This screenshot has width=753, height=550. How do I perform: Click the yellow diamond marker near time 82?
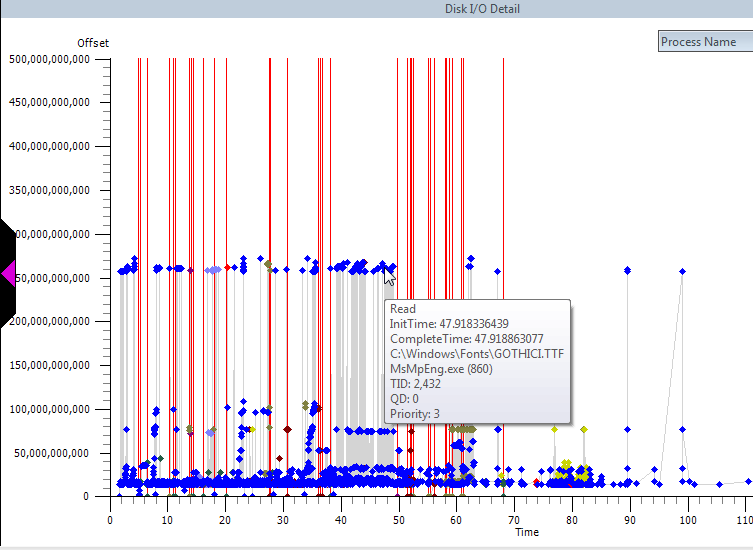[x=584, y=429]
